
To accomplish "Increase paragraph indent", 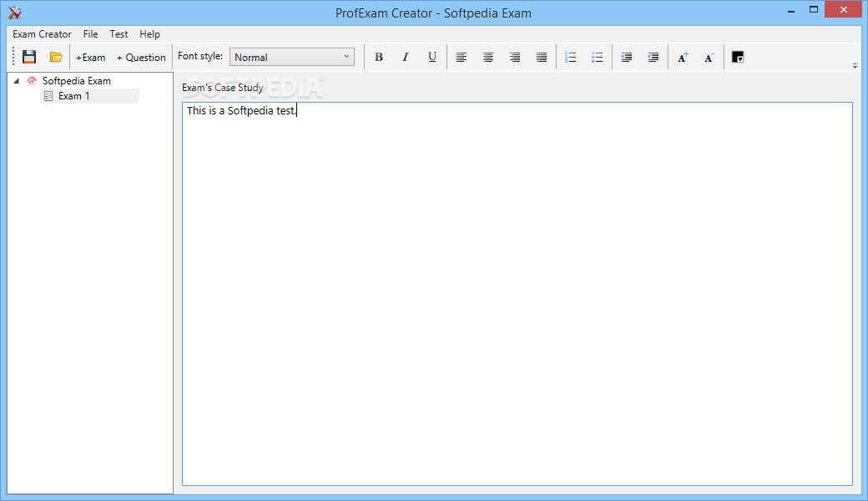I will pyautogui.click(x=626, y=57).
